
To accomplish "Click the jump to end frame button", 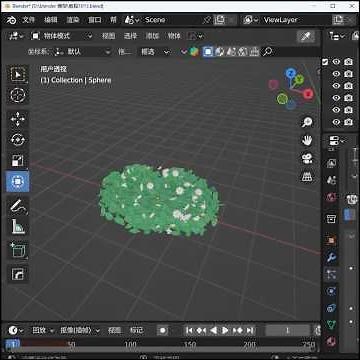I will [x=250, y=330].
